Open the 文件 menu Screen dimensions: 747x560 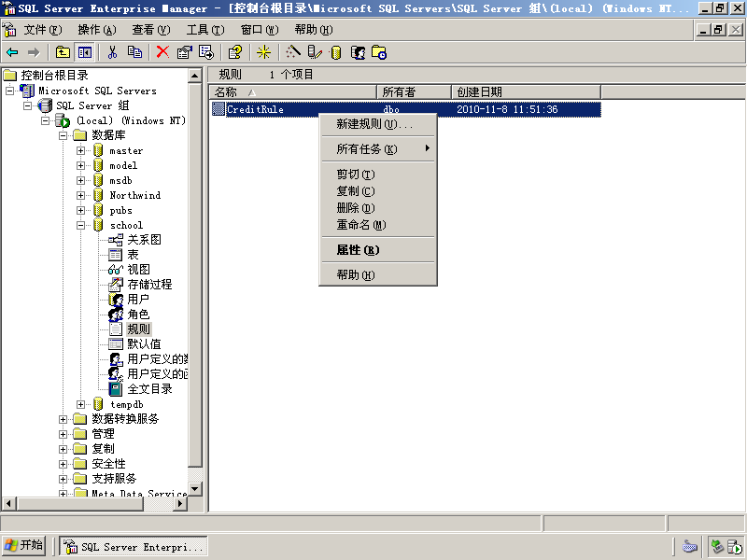pos(42,30)
